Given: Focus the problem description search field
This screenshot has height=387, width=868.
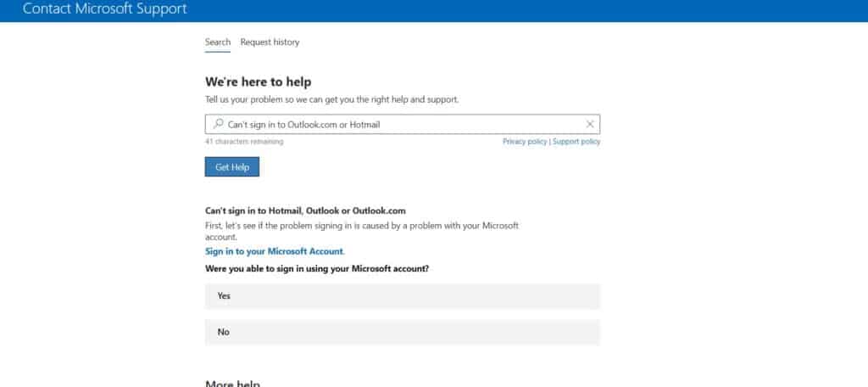Looking at the screenshot, I should (x=403, y=124).
